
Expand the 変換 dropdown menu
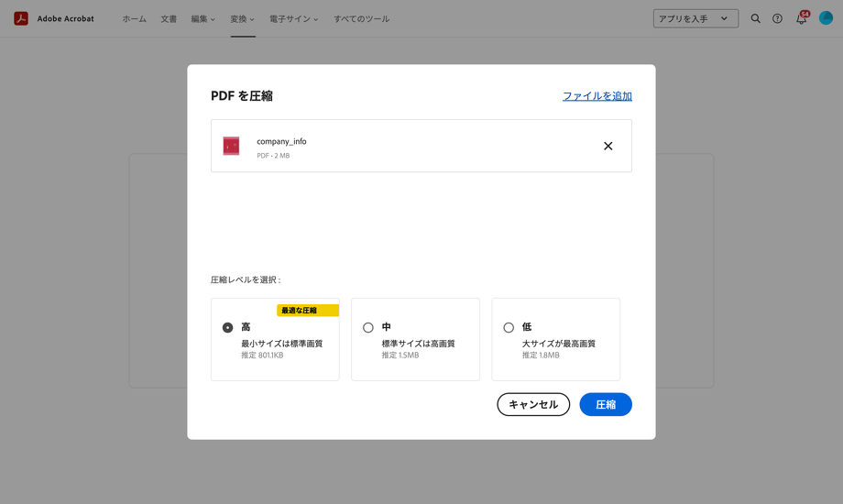[243, 18]
